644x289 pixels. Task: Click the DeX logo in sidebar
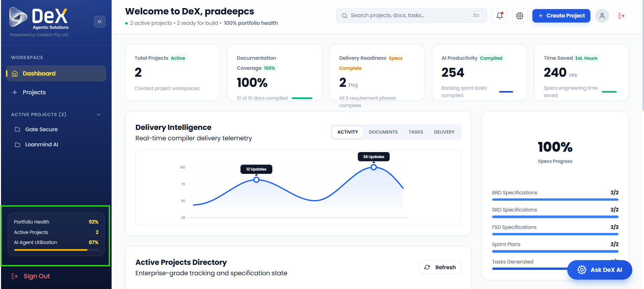pyautogui.click(x=39, y=18)
